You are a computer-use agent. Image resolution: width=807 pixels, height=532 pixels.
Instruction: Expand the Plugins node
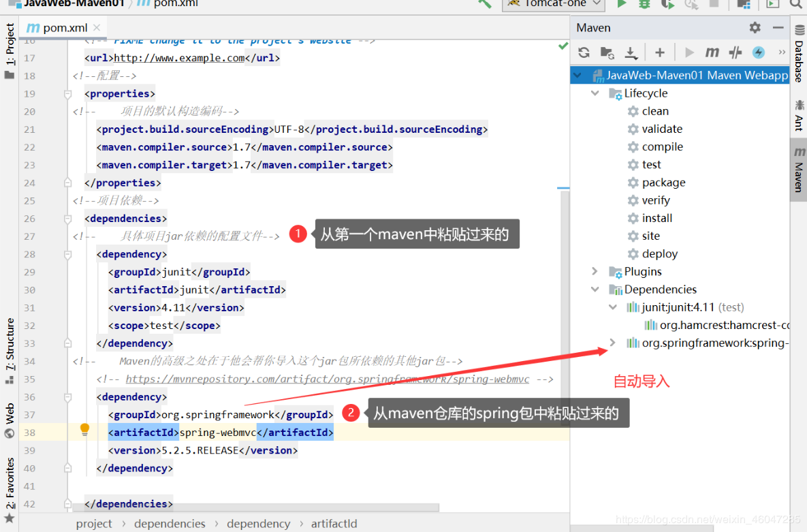[x=595, y=271]
